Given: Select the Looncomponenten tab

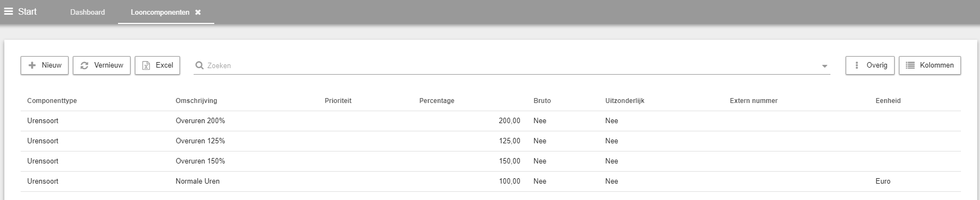Looking at the screenshot, I should [x=160, y=12].
